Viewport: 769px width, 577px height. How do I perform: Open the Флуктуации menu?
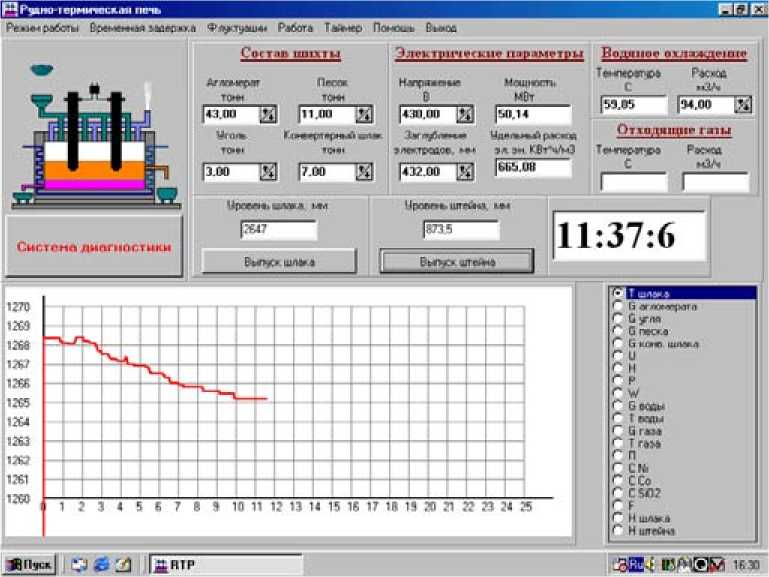pos(237,28)
